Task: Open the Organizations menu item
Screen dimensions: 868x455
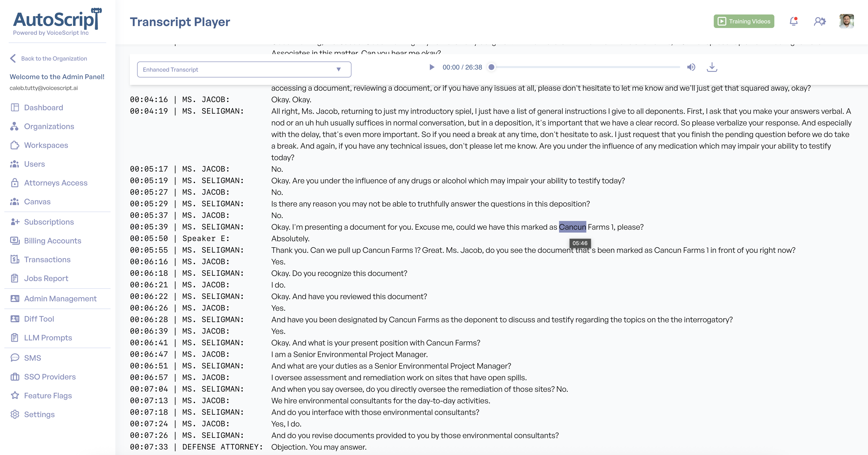Action: click(49, 126)
